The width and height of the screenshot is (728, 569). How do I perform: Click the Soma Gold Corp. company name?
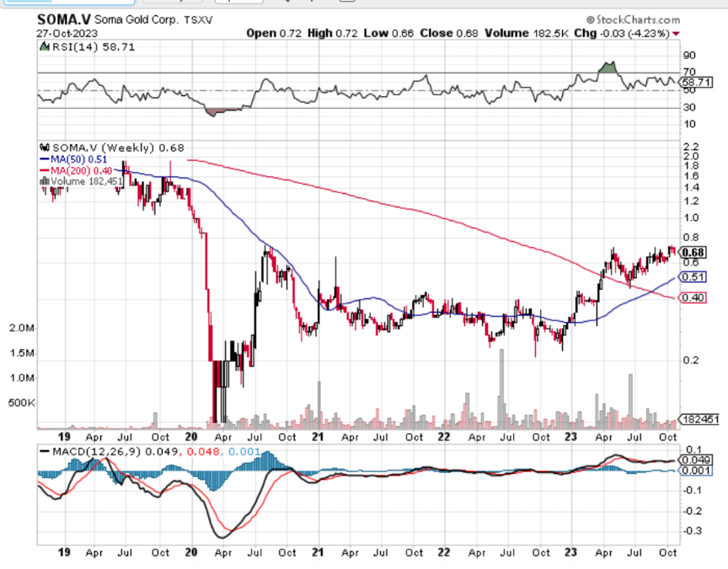click(136, 20)
